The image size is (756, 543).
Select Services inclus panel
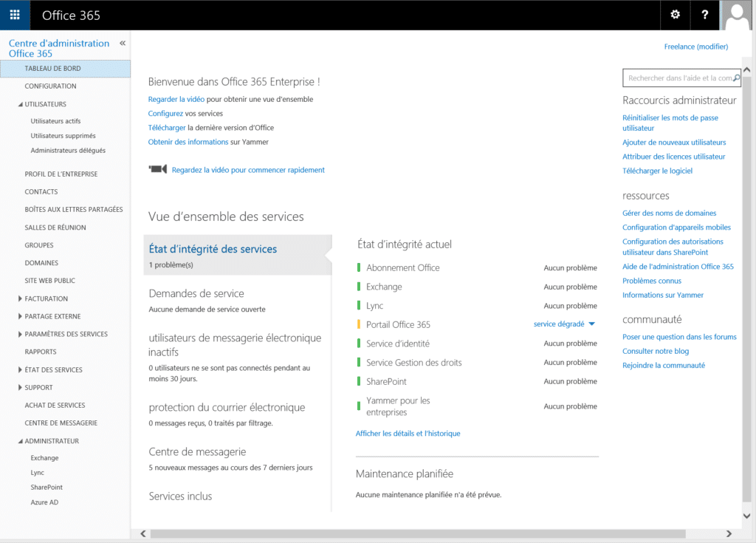pos(180,496)
